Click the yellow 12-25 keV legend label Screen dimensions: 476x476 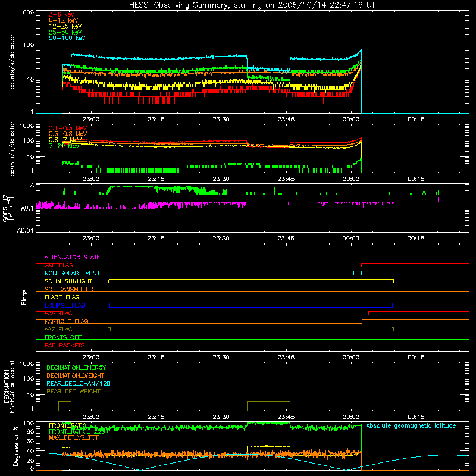[65, 26]
